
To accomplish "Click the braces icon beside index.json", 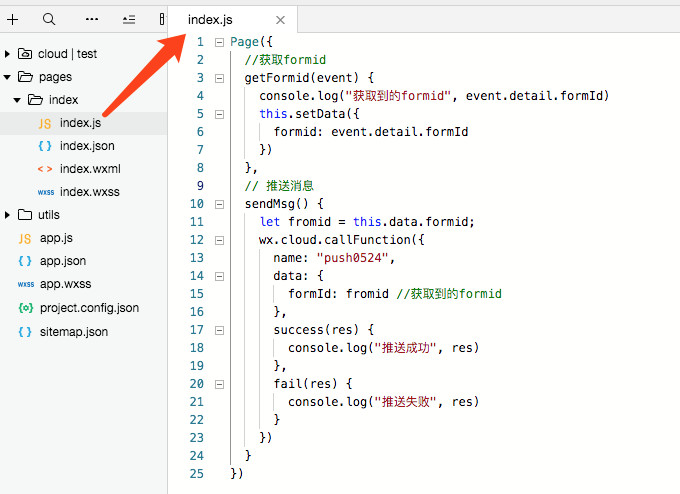I will tap(45, 146).
